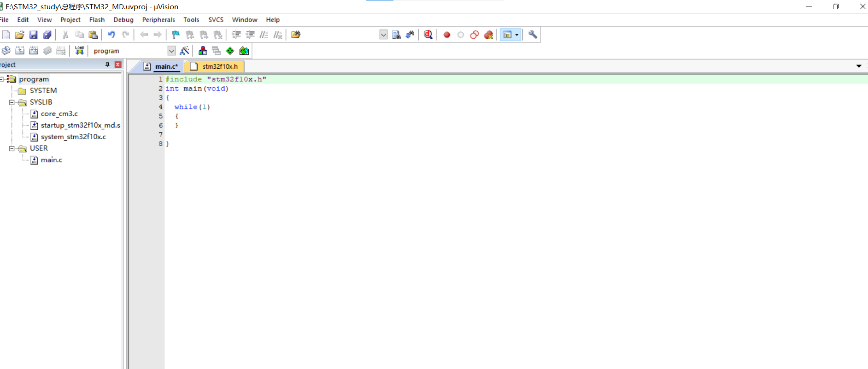Screen dimensions: 868x369
Task: Undo the last edit
Action: coord(111,35)
